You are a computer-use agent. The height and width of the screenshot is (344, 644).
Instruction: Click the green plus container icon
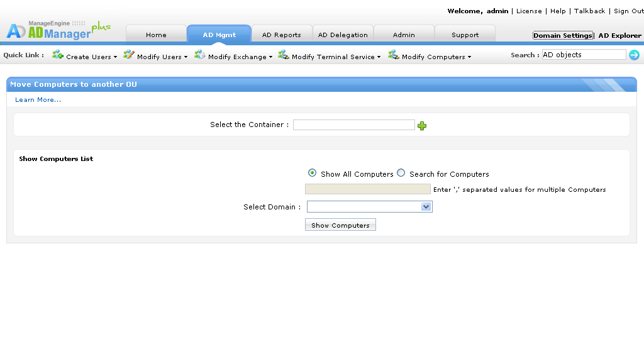(x=422, y=126)
